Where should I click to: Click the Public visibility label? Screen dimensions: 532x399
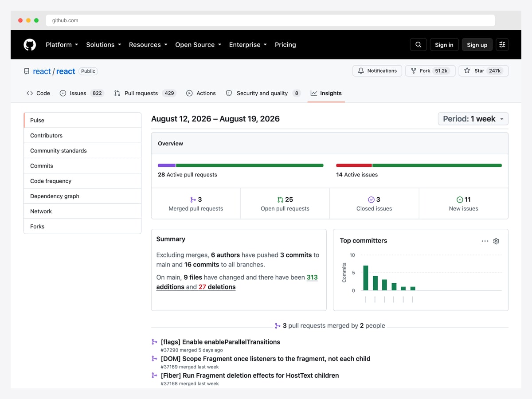click(x=88, y=71)
